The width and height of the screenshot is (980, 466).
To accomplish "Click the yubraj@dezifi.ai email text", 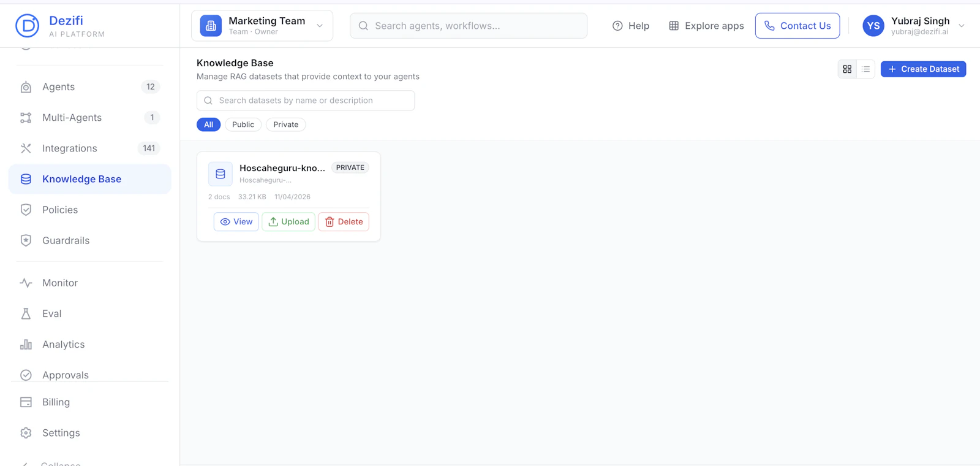I will [x=919, y=32].
